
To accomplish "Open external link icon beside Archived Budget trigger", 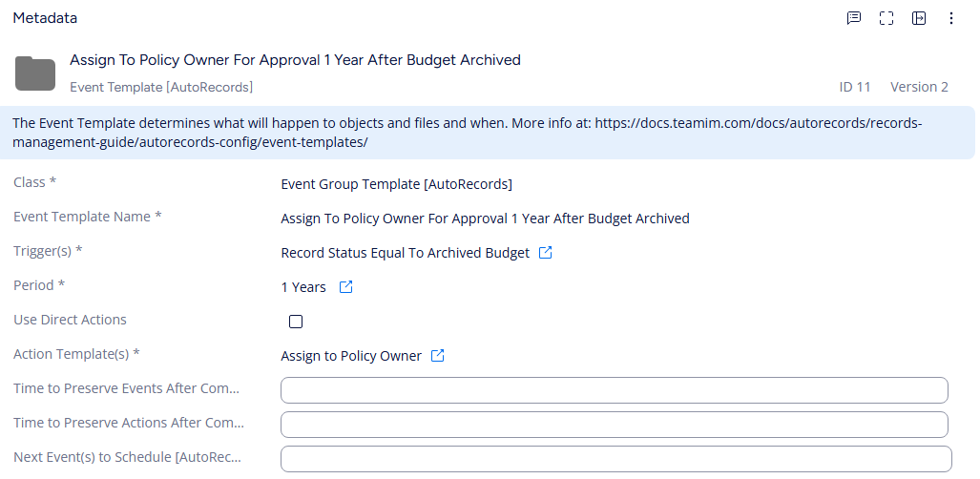I will (546, 253).
